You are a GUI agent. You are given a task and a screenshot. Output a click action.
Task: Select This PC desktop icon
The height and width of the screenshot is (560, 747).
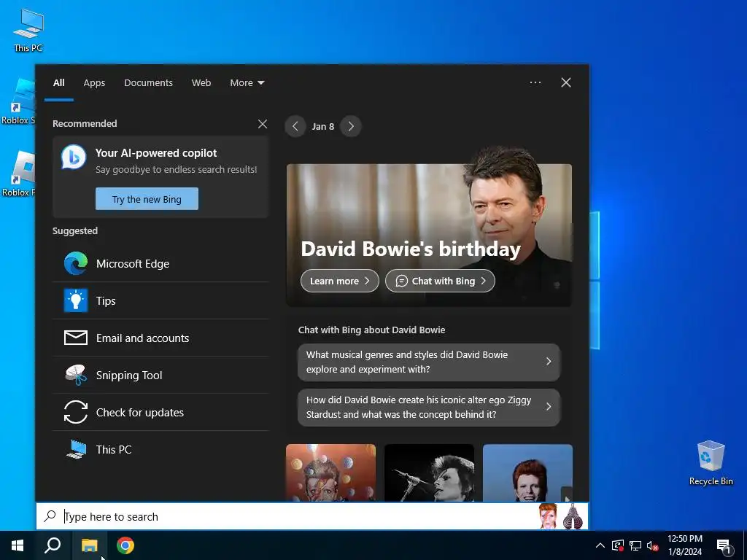coord(28,31)
